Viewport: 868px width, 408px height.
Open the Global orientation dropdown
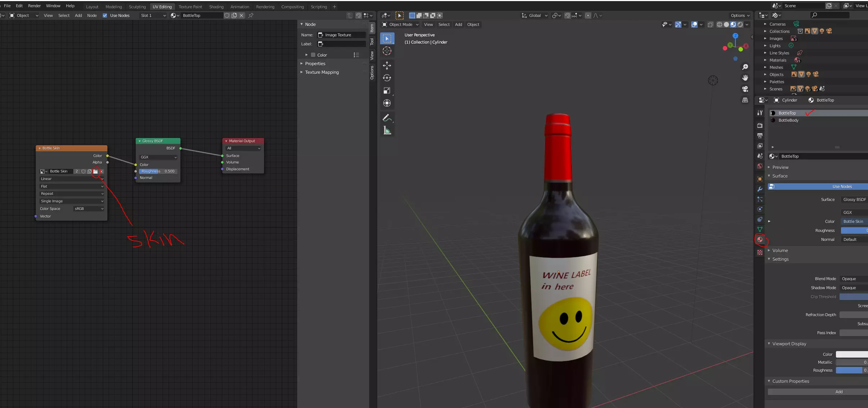tap(535, 15)
